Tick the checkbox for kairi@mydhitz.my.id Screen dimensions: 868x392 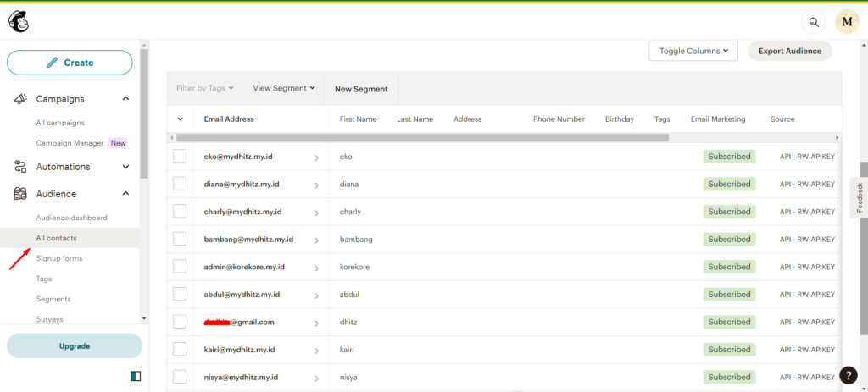[x=180, y=349]
